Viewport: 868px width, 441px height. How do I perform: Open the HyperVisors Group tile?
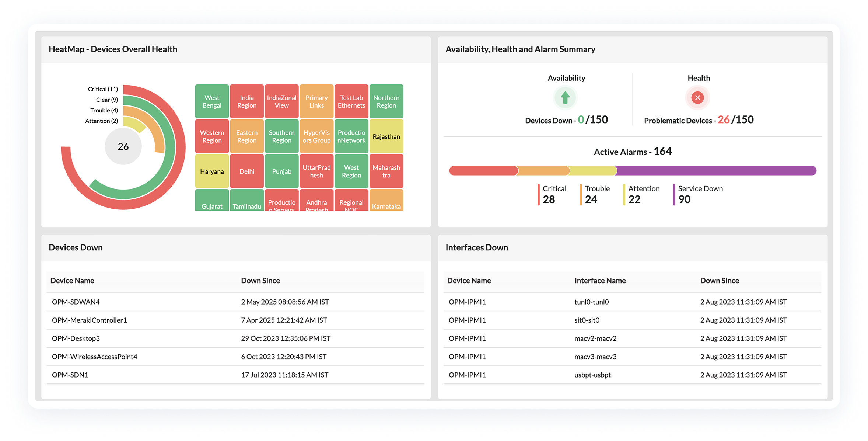click(x=316, y=136)
